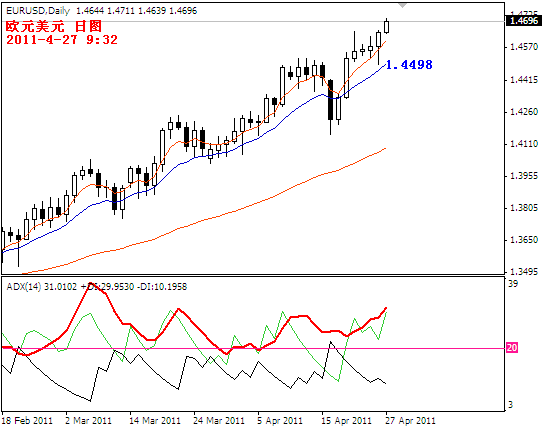The height and width of the screenshot is (433, 550).
Task: Click the pink 20 level label
Action: [512, 348]
